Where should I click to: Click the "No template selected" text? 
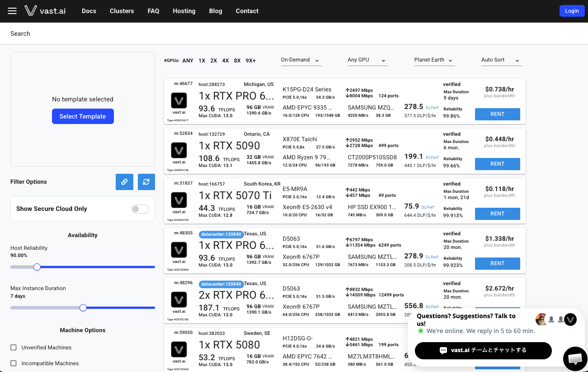[83, 99]
